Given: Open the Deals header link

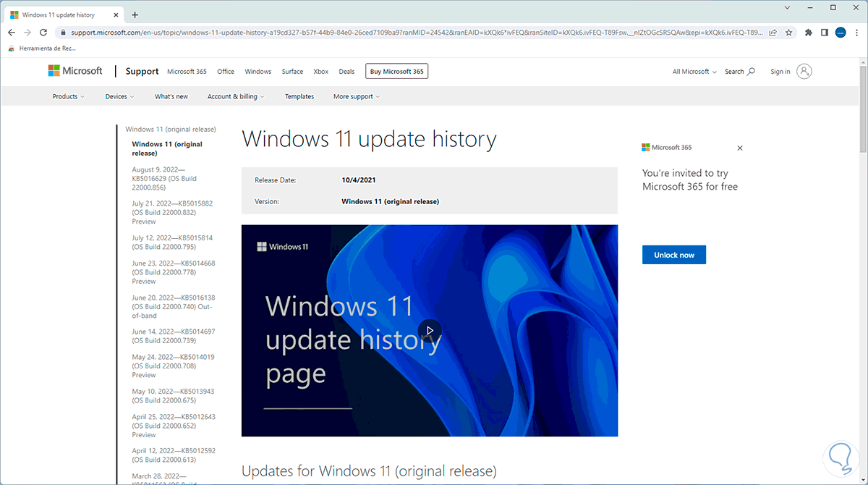Looking at the screenshot, I should pos(346,72).
